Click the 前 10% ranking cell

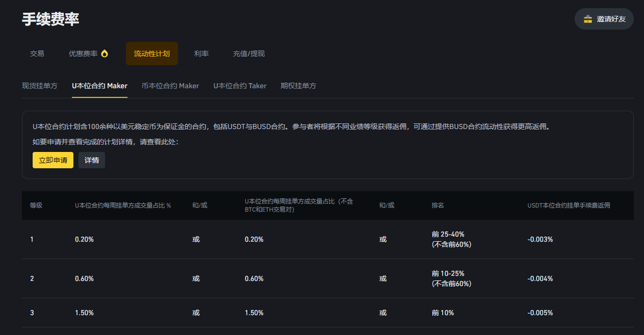coord(443,313)
